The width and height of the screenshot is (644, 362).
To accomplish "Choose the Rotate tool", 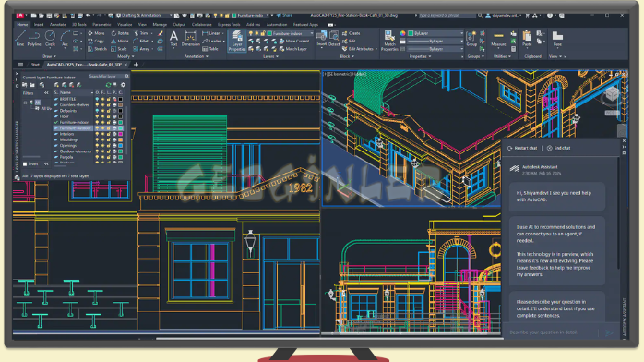I will (x=120, y=33).
